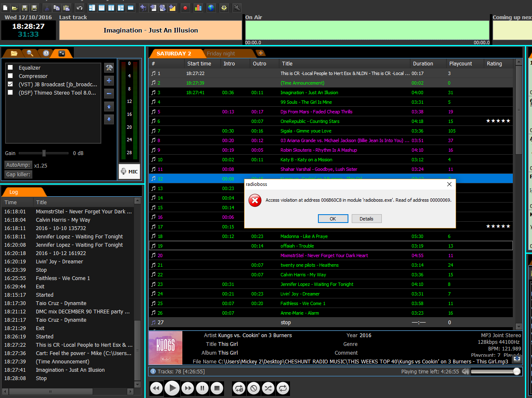Move the effect down in the list

[109, 120]
